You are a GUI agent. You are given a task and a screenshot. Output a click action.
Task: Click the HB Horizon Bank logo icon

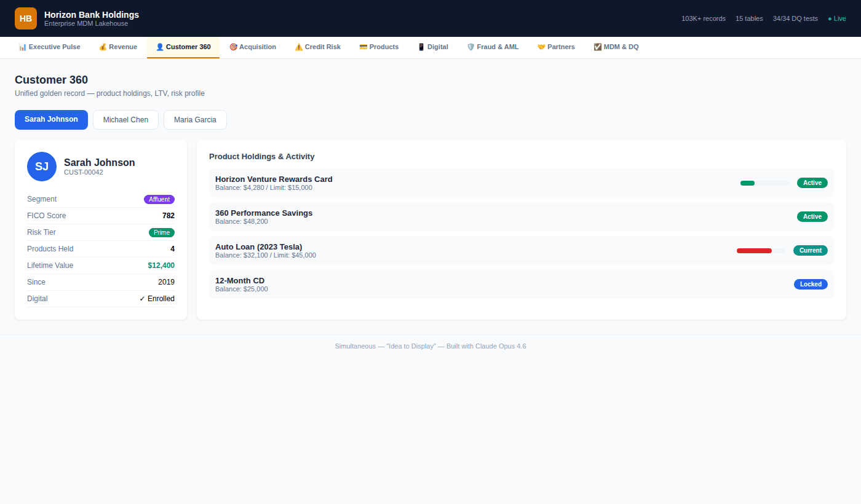[26, 18]
